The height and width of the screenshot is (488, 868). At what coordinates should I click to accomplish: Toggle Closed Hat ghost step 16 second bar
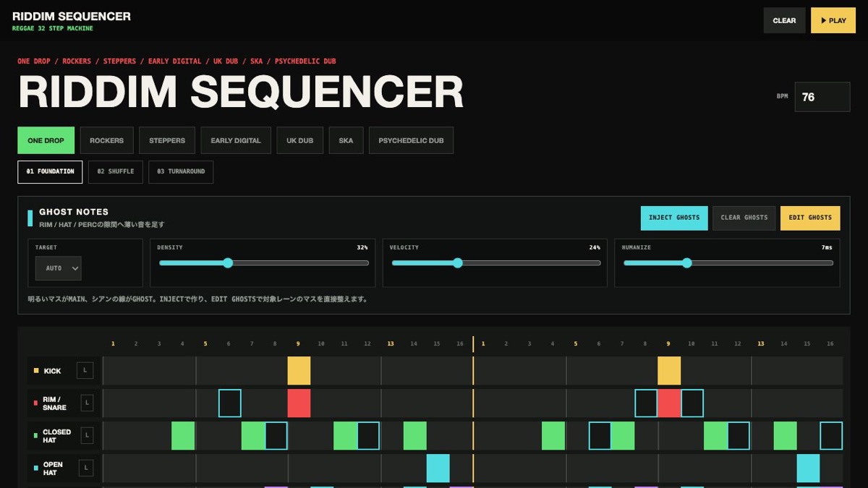pos(831,436)
